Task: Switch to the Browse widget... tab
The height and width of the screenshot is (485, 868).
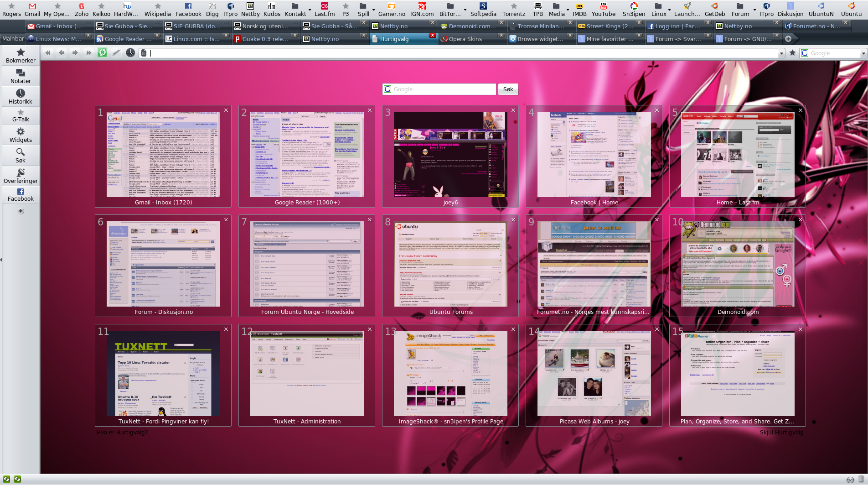Action: tap(541, 39)
